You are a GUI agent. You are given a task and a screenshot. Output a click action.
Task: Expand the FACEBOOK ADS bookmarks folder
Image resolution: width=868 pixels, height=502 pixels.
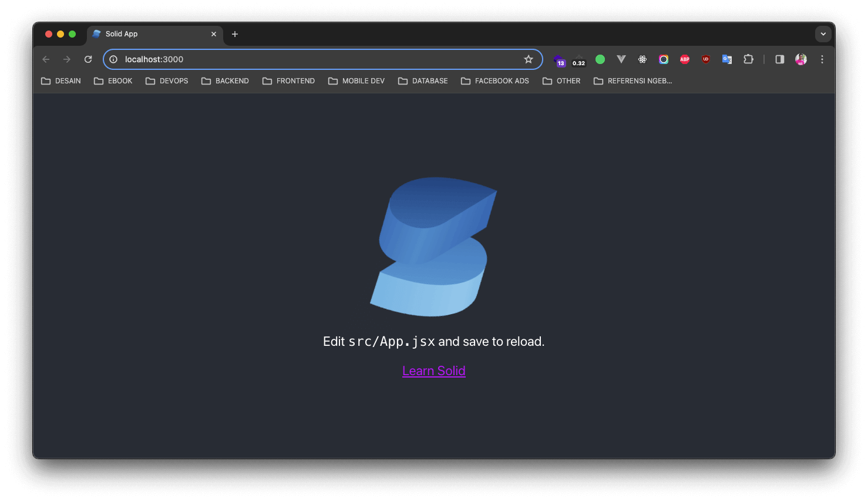click(x=495, y=81)
